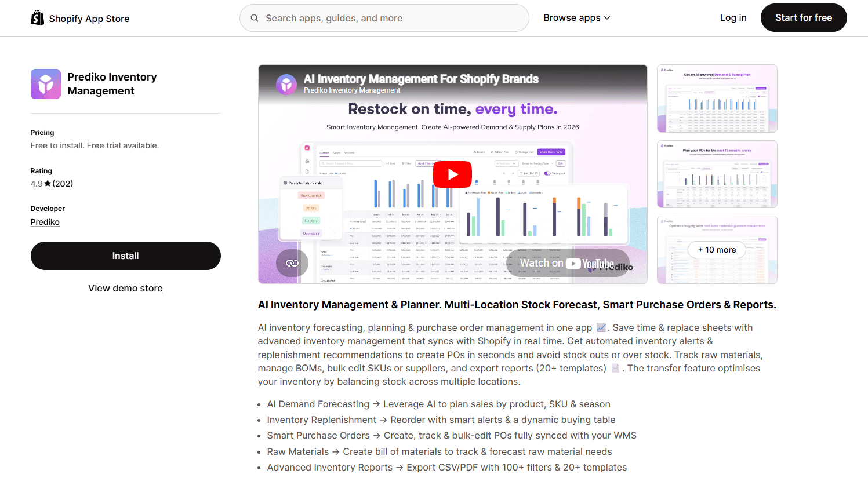Click the Developer label
The width and height of the screenshot is (868, 485).
point(48,209)
